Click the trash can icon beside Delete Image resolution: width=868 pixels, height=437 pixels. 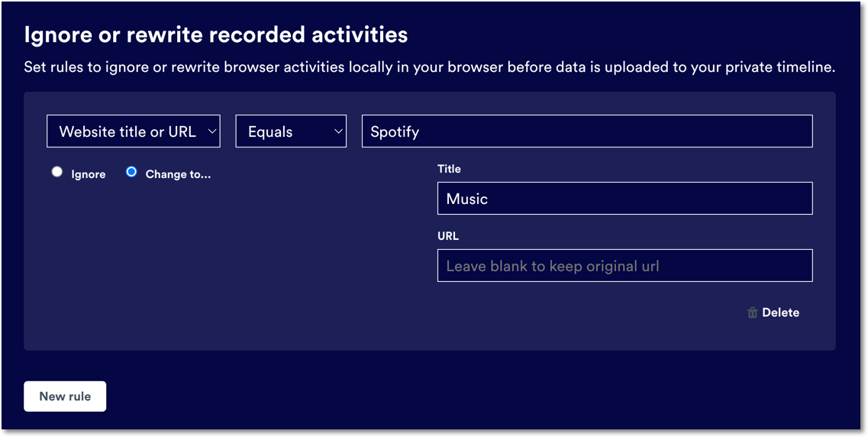[752, 312]
